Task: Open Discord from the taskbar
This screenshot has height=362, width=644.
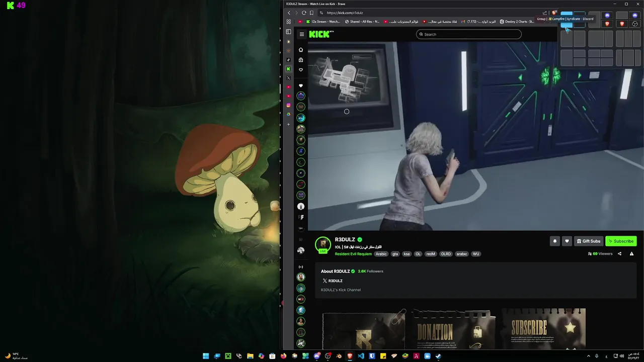Action: tap(316, 356)
